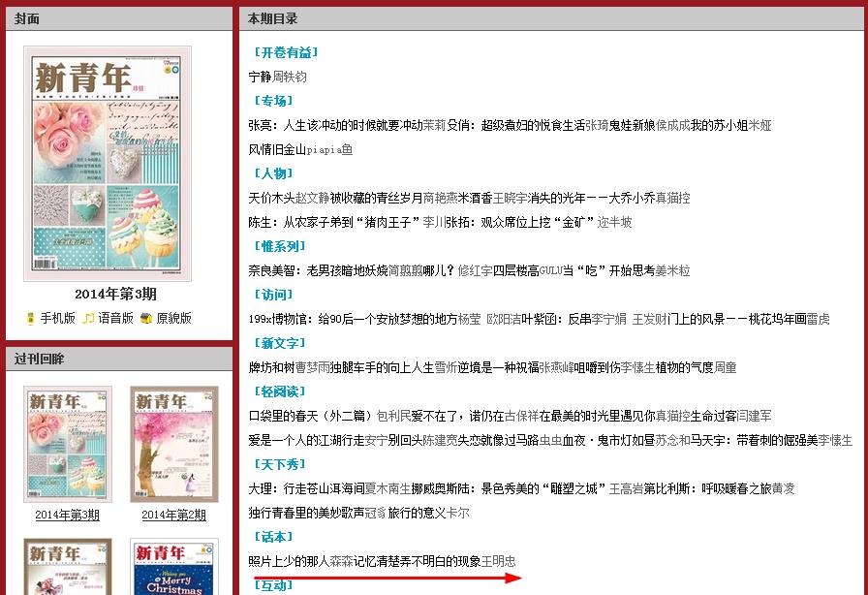This screenshot has width=868, height=595.
Task: Open the [天下秀] section heading
Action: (x=280, y=464)
